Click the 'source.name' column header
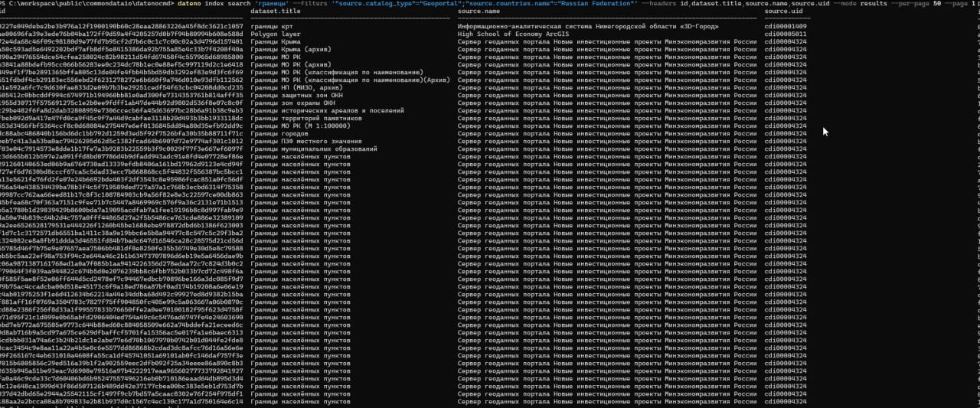 pos(479,11)
